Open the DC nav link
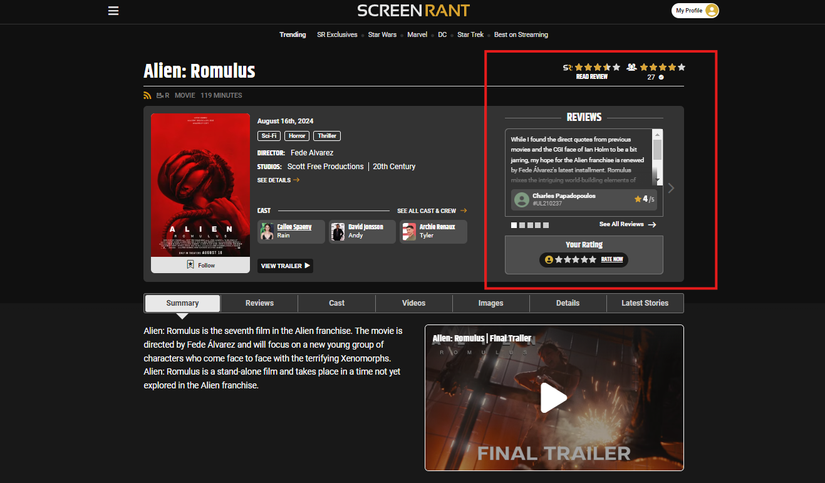 point(442,35)
